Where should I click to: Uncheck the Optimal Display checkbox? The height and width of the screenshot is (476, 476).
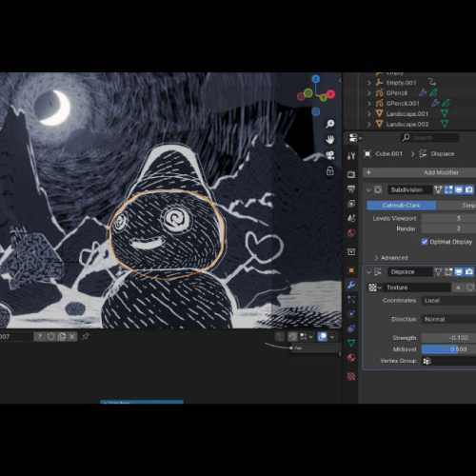tap(425, 242)
